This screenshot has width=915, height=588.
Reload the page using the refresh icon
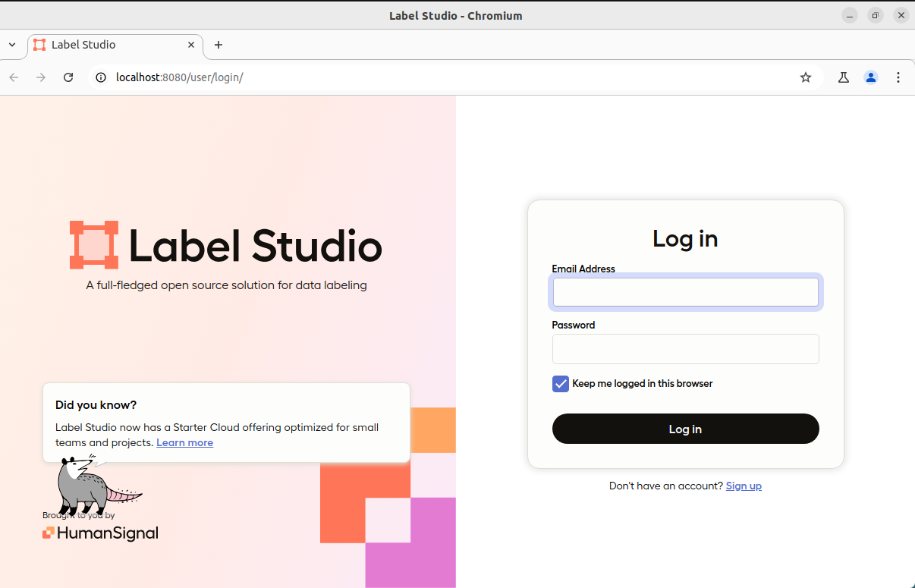[68, 77]
